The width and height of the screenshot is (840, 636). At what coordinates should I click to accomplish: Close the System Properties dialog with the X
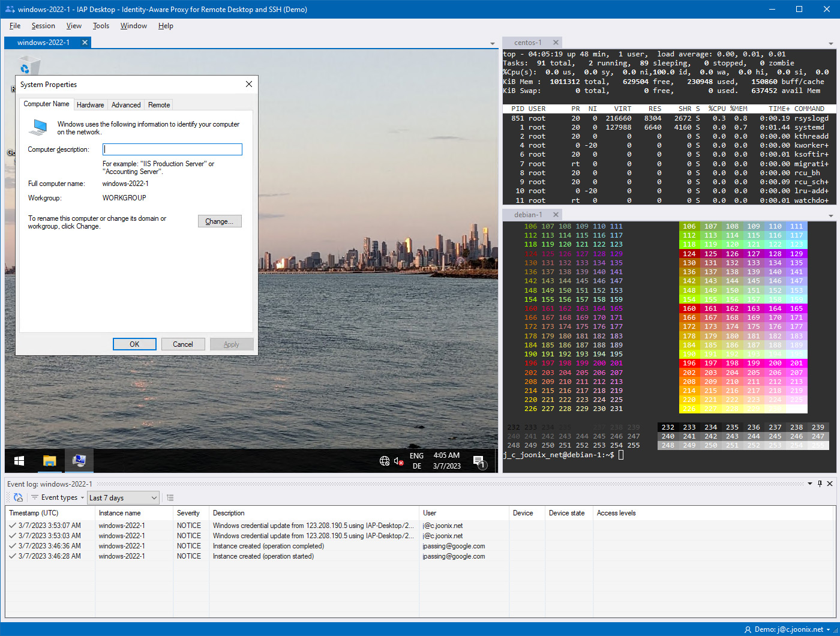pos(249,85)
